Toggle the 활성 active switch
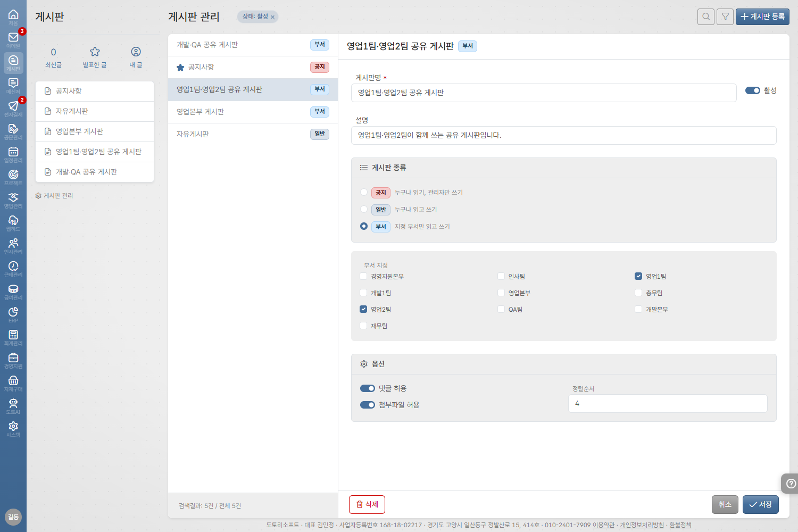Image resolution: width=798 pixels, height=532 pixels. point(752,90)
